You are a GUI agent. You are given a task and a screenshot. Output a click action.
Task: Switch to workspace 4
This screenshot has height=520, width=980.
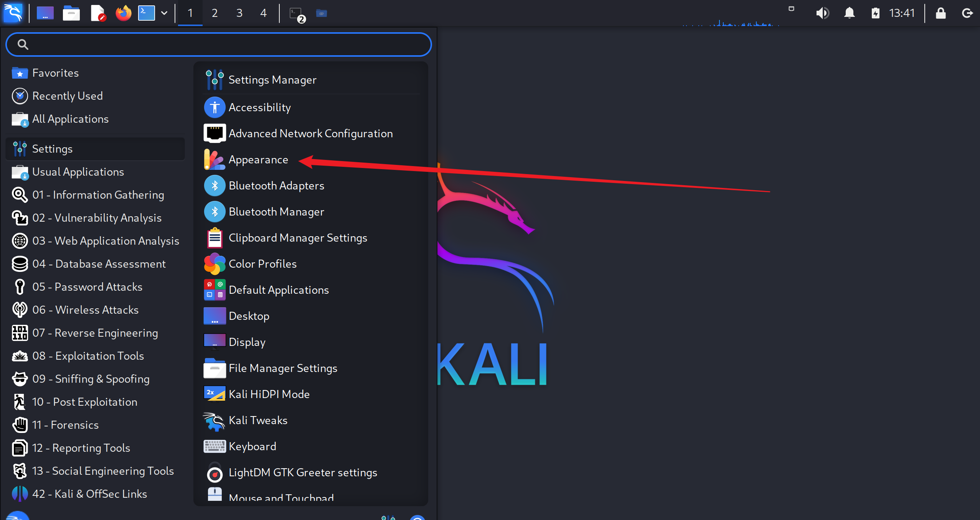263,13
